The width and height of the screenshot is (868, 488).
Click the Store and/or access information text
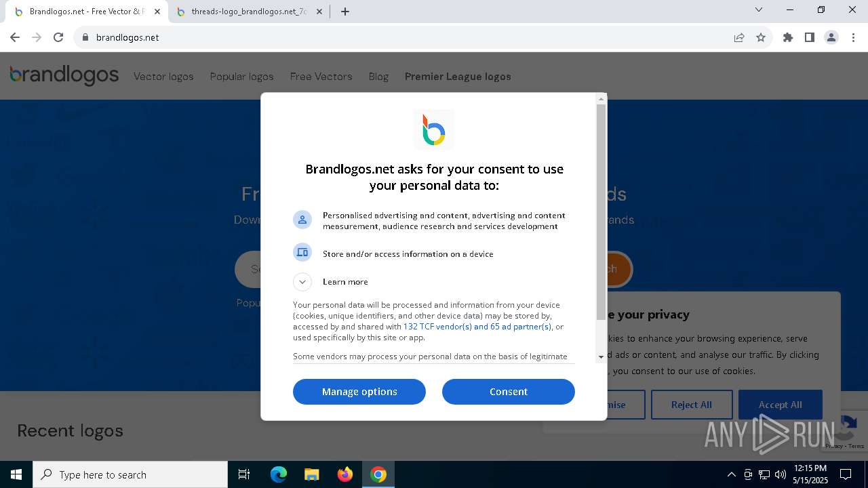click(408, 254)
